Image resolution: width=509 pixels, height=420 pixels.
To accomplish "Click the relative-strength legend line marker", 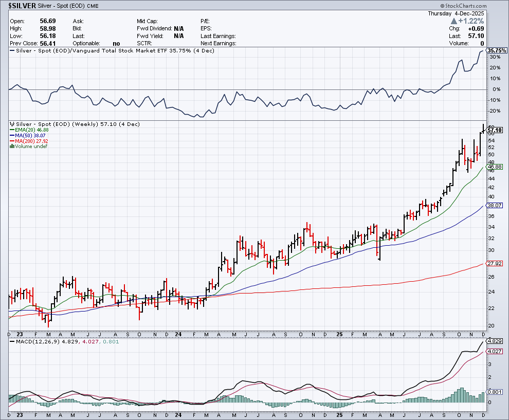I will [11, 51].
